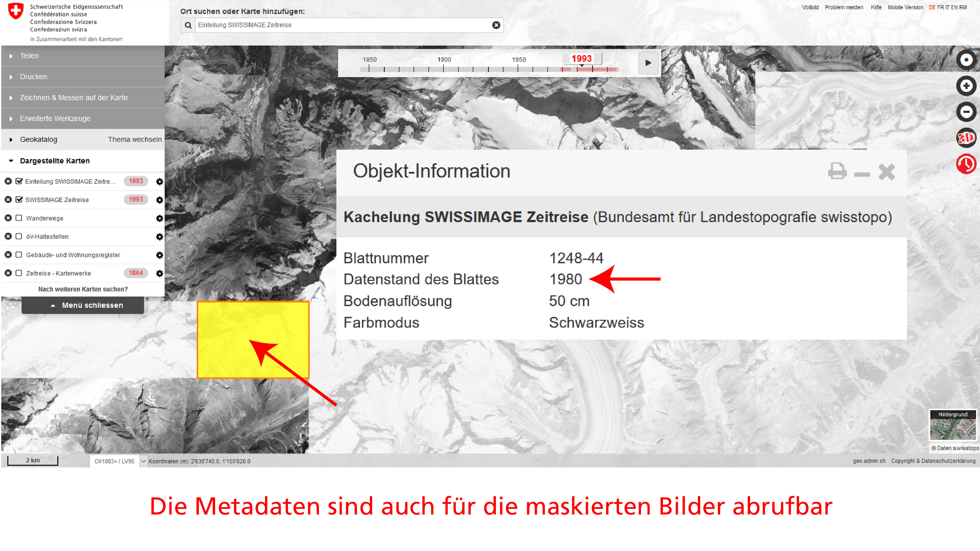Zoom out with the minus button
Image resolution: width=980 pixels, height=551 pixels.
966,112
